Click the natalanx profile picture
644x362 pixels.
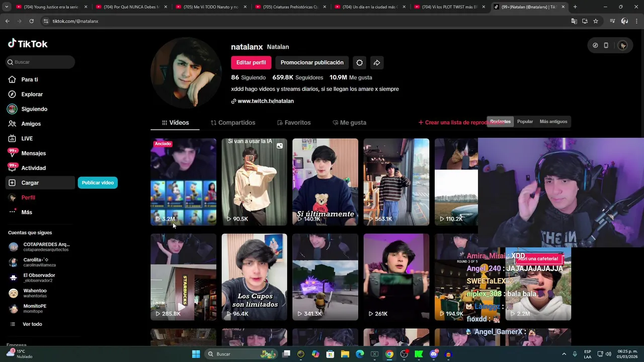tap(186, 73)
